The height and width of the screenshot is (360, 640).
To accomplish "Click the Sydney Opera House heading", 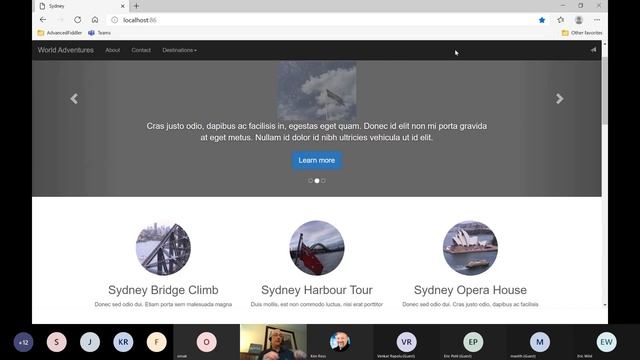I will (470, 290).
